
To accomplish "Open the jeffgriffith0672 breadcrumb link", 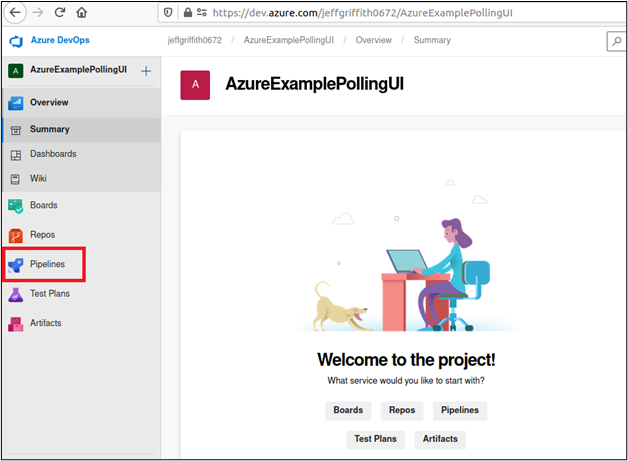I will point(194,40).
